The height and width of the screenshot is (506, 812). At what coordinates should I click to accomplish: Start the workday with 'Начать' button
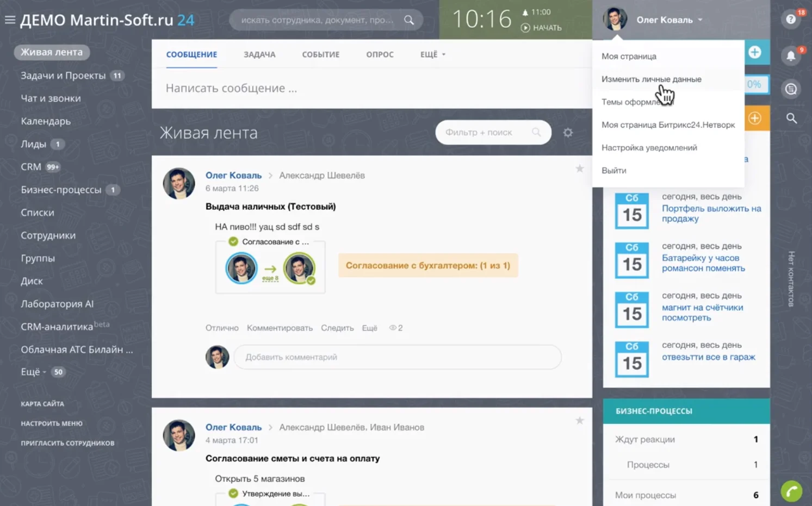click(x=541, y=28)
